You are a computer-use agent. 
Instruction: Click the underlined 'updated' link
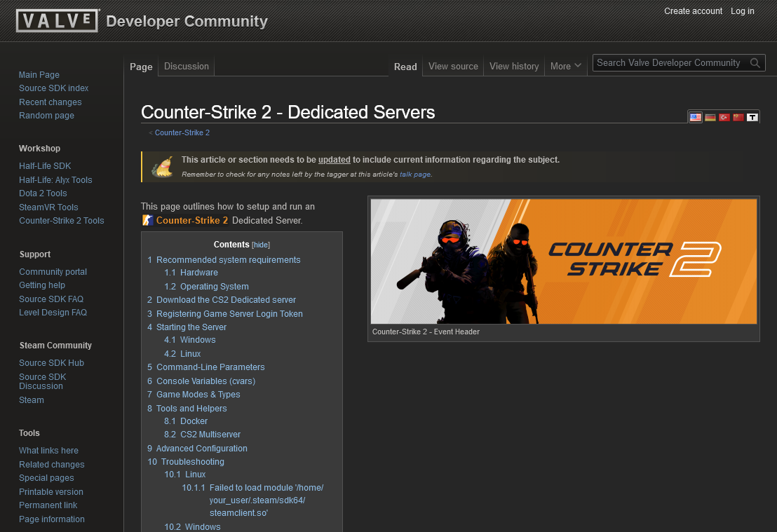(x=334, y=160)
